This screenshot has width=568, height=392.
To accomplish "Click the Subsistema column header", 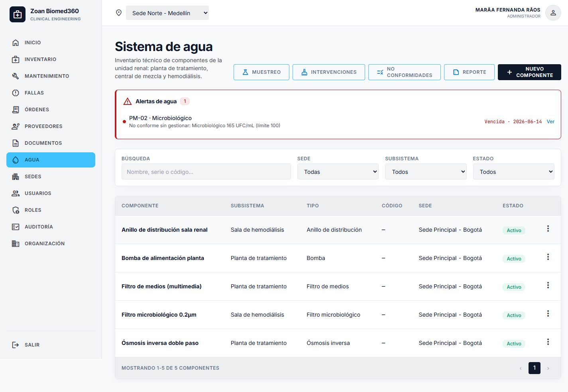I will 247,206.
